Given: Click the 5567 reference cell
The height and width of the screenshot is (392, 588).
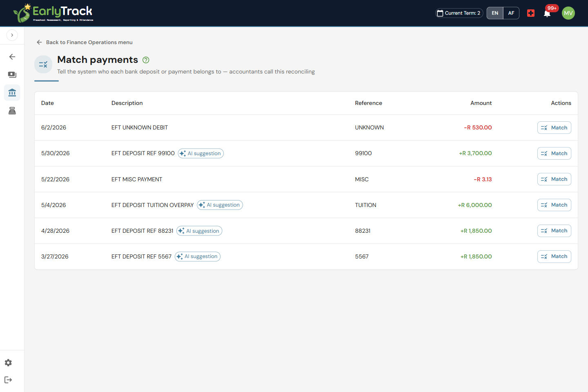Looking at the screenshot, I should (x=362, y=256).
